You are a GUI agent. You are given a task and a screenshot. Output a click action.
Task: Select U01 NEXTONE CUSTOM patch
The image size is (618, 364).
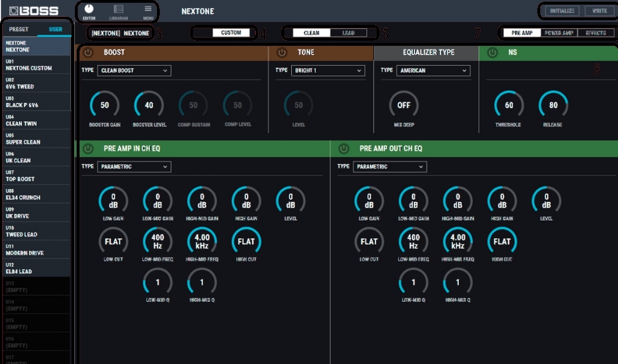click(36, 65)
